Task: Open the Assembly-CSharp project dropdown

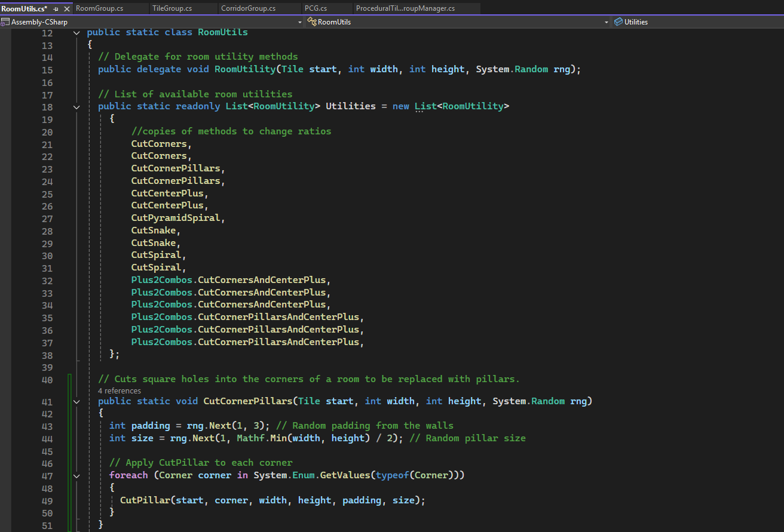Action: 300,22
